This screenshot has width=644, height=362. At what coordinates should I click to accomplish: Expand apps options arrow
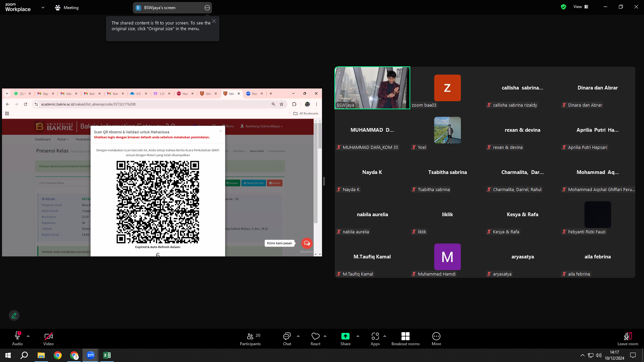[x=385, y=336]
